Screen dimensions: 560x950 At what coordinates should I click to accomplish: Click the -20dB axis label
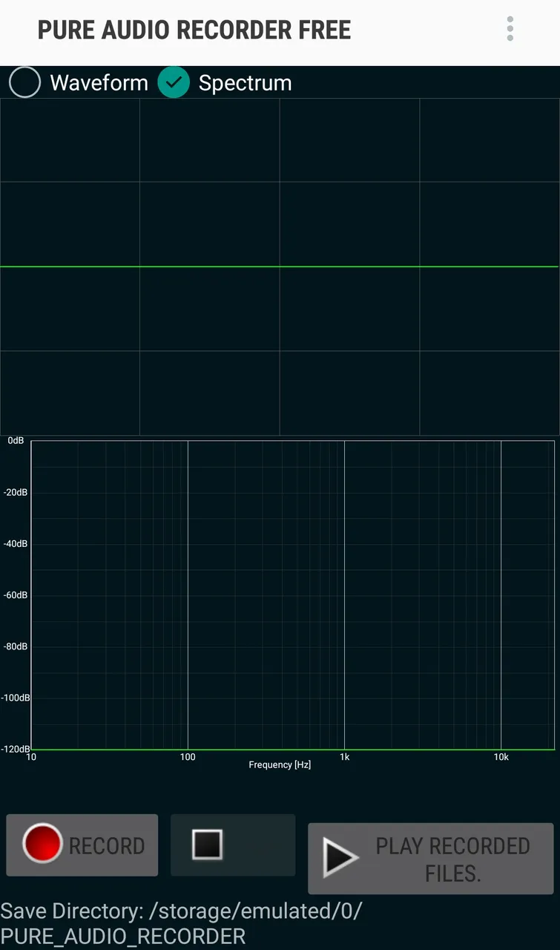15,492
